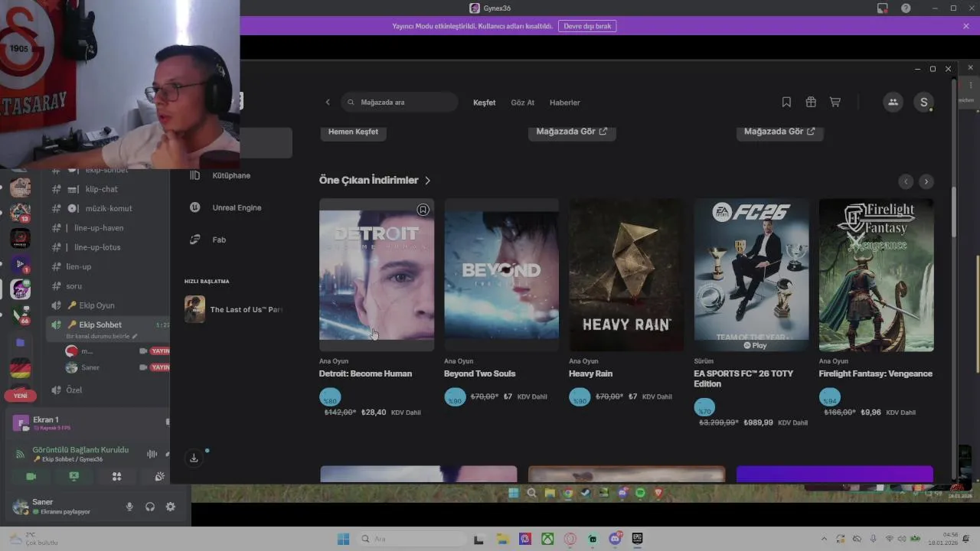Screen dimensions: 980x551
Task: Go back with the arrow beside store search
Action: point(328,102)
